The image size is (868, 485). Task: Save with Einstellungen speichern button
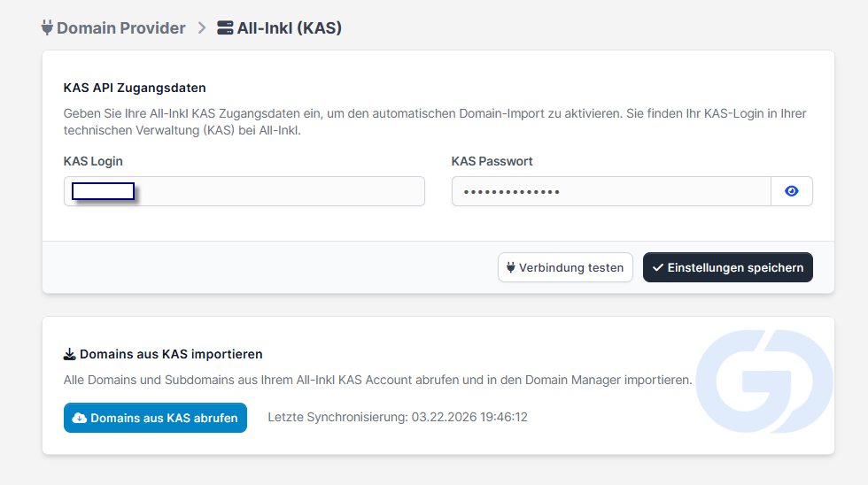tap(728, 267)
